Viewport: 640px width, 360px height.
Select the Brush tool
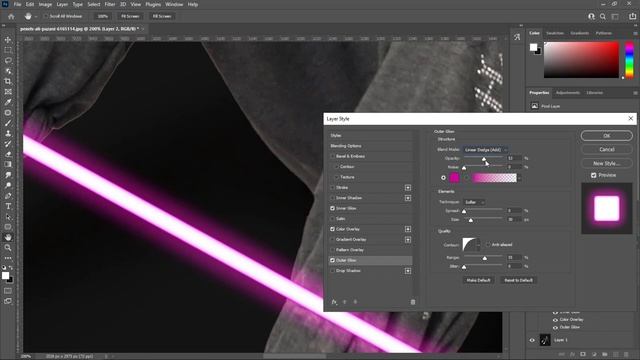8,123
